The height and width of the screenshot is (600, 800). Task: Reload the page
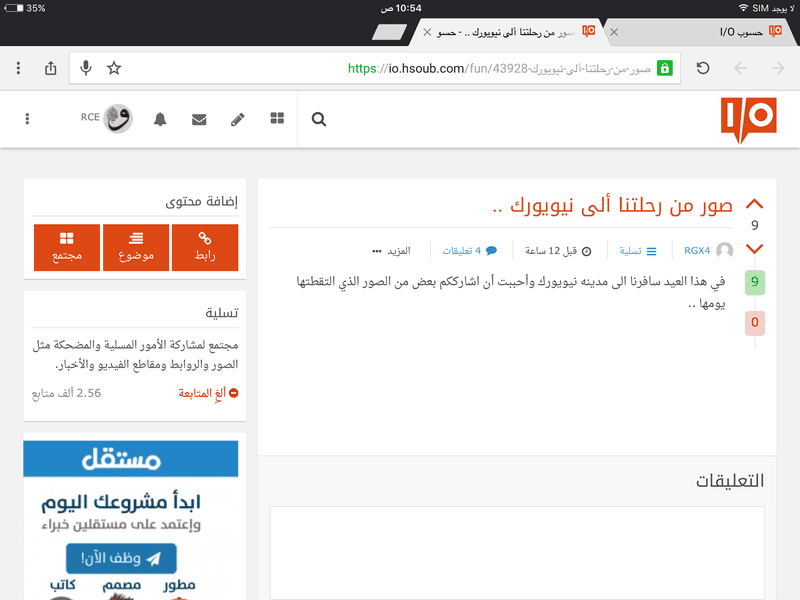click(x=703, y=68)
